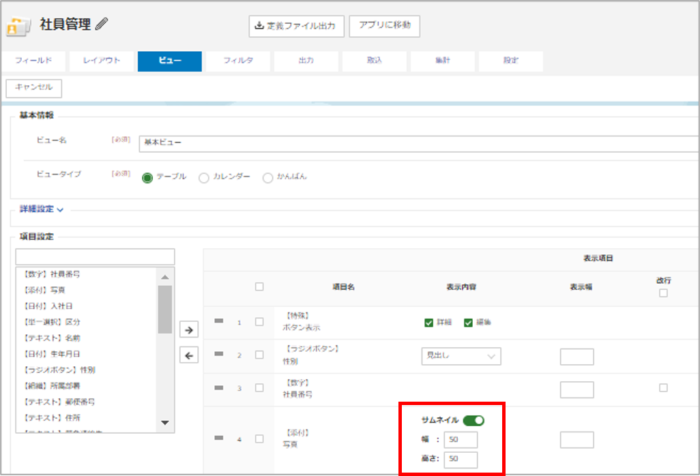Open the フィルタ tab
Image resolution: width=700 pixels, height=476 pixels.
coord(238,61)
